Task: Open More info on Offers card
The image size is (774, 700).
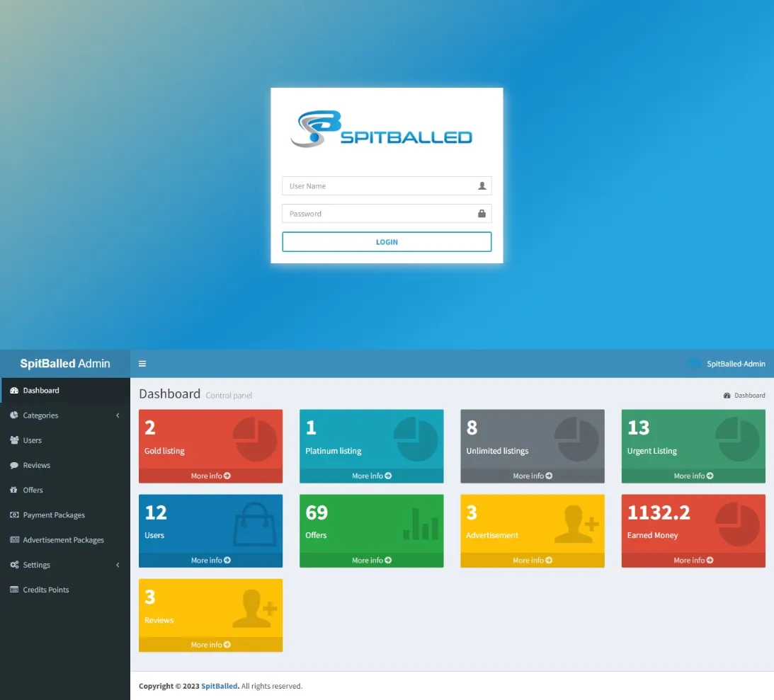Action: 372,561
